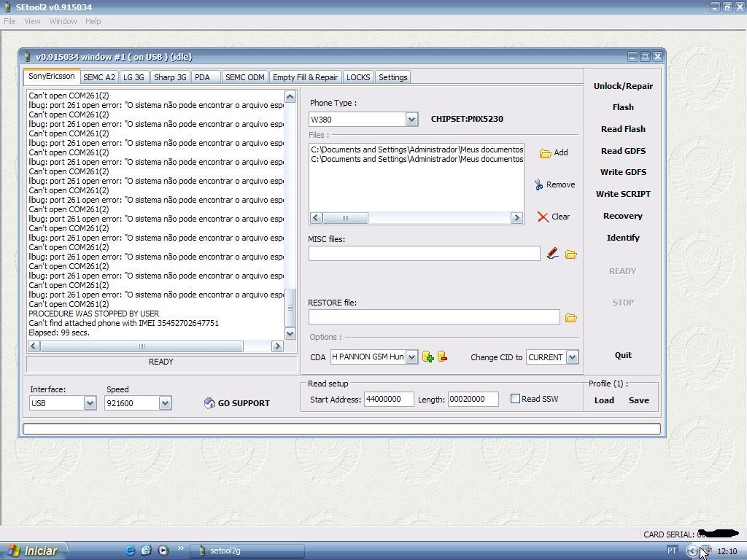Screen dimensions: 747x560
Task: Go to the PDA tab
Action: 205,77
